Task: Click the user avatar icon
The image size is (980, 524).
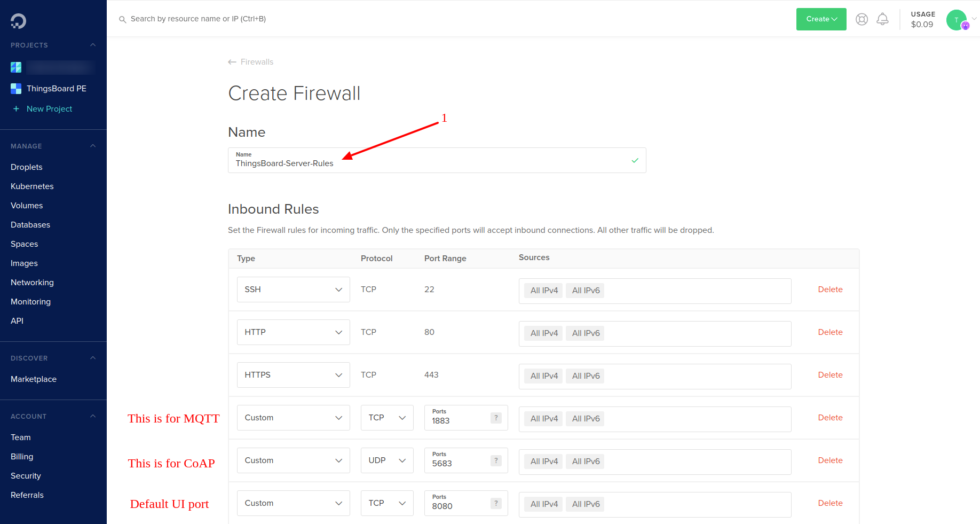Action: 957,20
